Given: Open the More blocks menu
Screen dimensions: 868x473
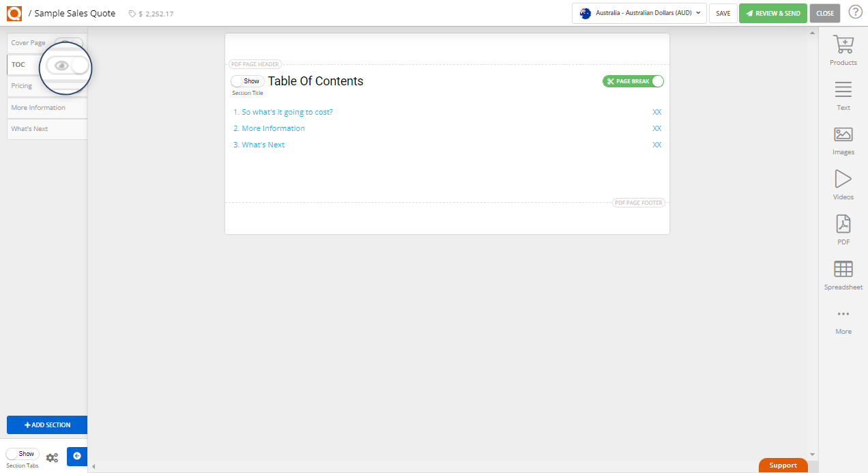Looking at the screenshot, I should pos(843,316).
